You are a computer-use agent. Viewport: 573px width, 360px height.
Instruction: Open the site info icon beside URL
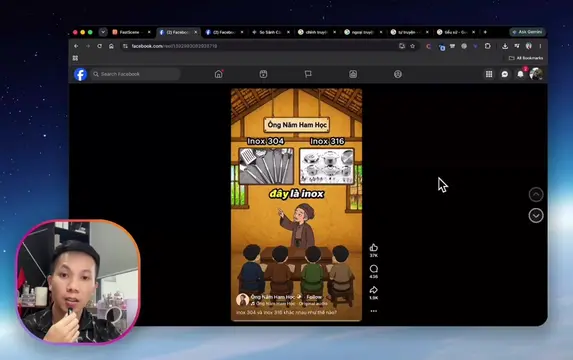125,46
